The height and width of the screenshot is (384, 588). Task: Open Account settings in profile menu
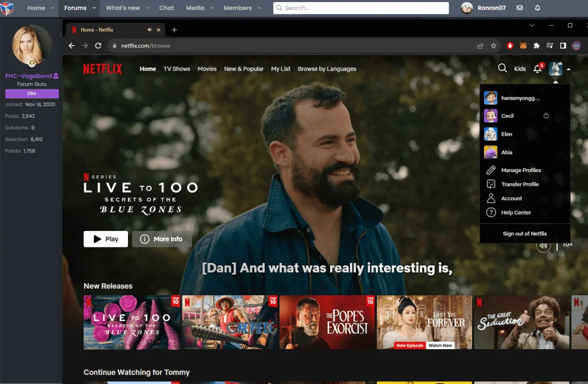click(x=511, y=198)
